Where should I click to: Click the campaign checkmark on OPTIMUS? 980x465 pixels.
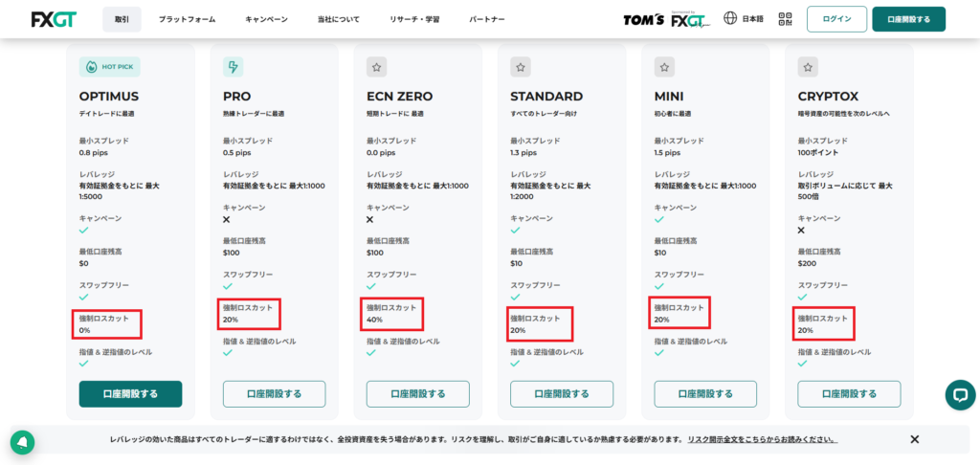coord(84,230)
